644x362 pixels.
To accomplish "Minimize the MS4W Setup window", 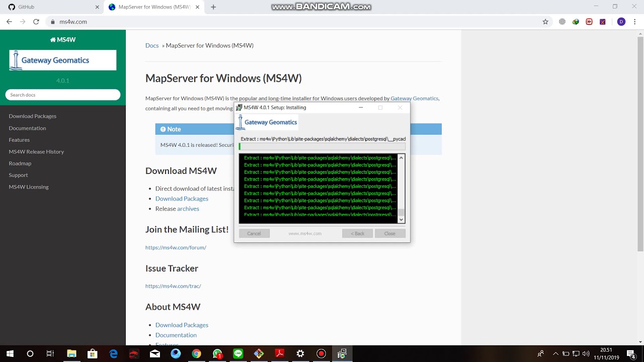I will (361, 108).
